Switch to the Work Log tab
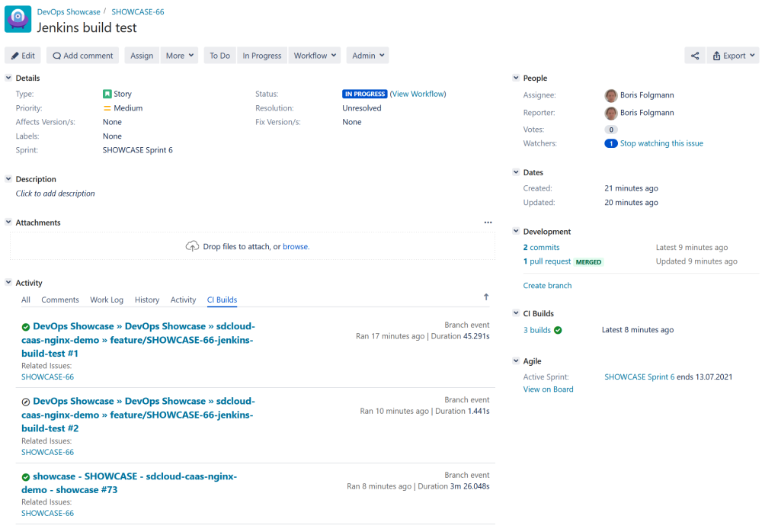Viewport: 762px width, 532px height. pyautogui.click(x=107, y=300)
